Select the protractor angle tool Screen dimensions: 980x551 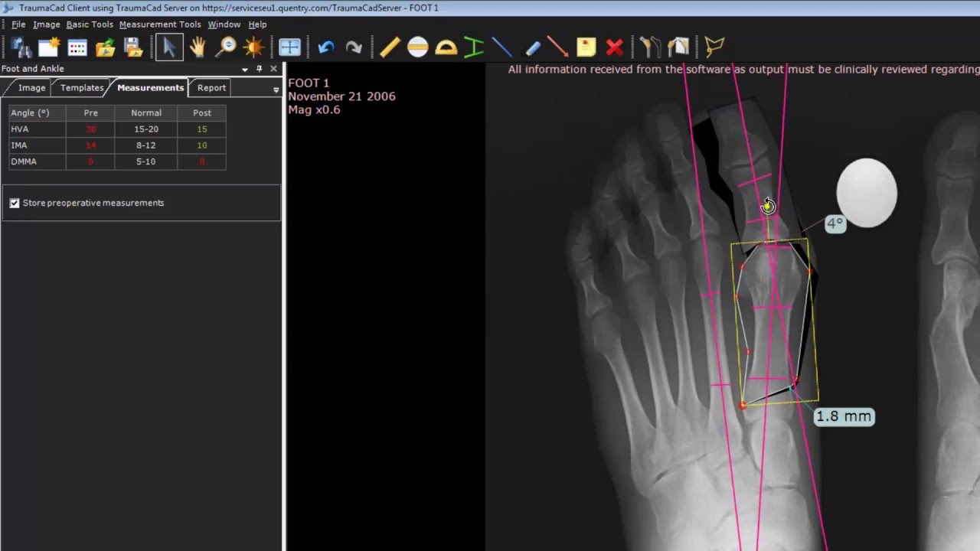[x=446, y=47]
